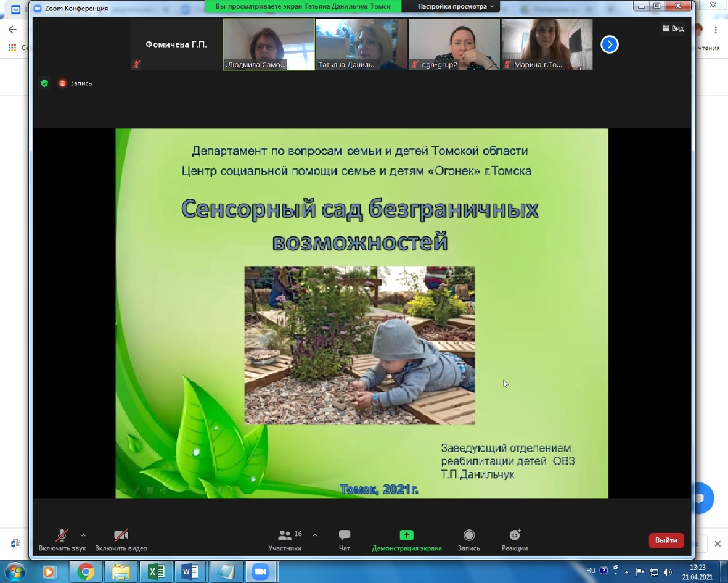The height and width of the screenshot is (583, 728).
Task: Open Excel from the taskbar
Action: coord(156,571)
